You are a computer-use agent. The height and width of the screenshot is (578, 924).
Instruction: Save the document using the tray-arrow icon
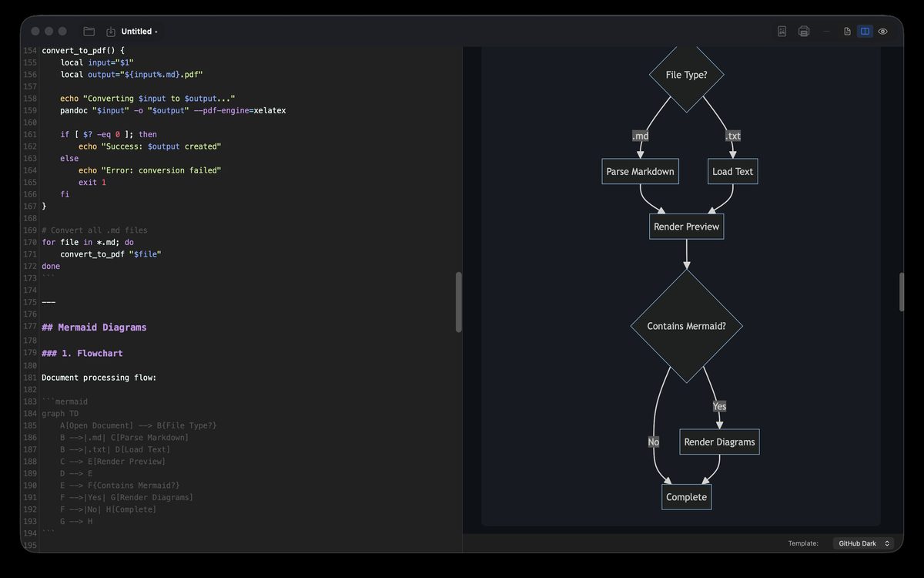coord(110,32)
